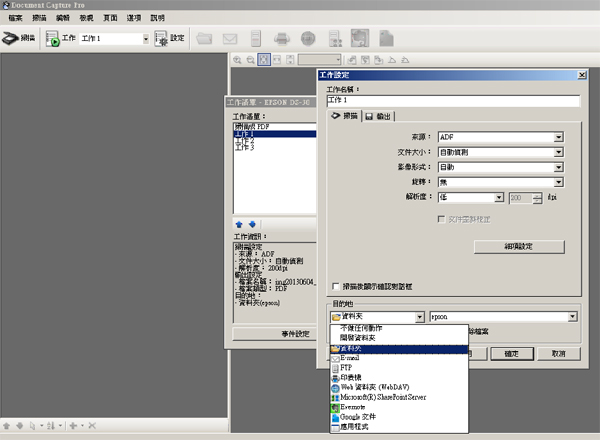
Task: Expand the 來源 ADF dropdown
Action: [558, 137]
